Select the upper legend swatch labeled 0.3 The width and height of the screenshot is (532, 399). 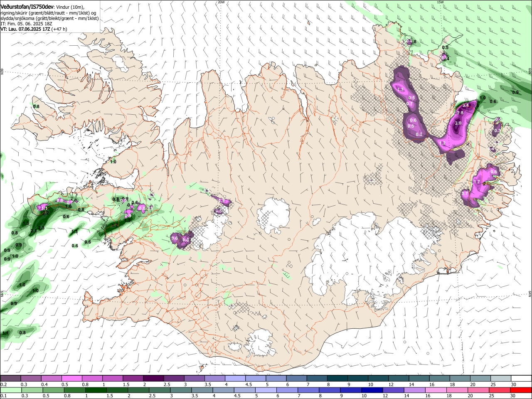32,379
